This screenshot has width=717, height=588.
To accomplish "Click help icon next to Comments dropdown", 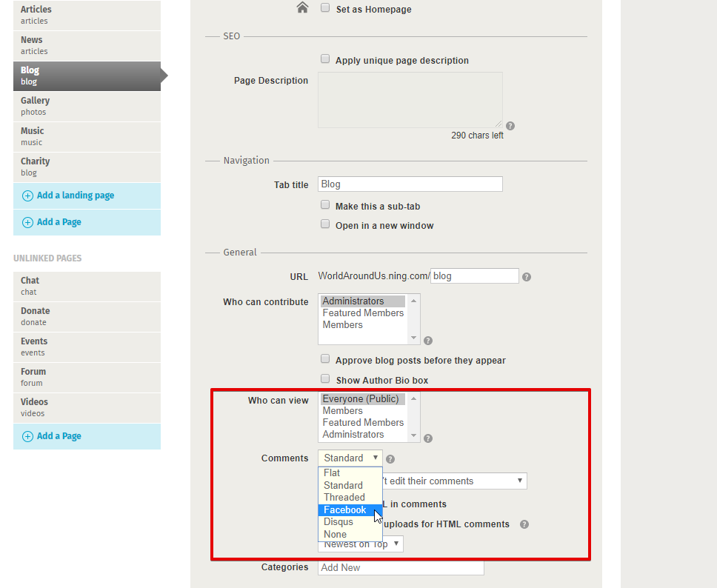I will coord(390,459).
